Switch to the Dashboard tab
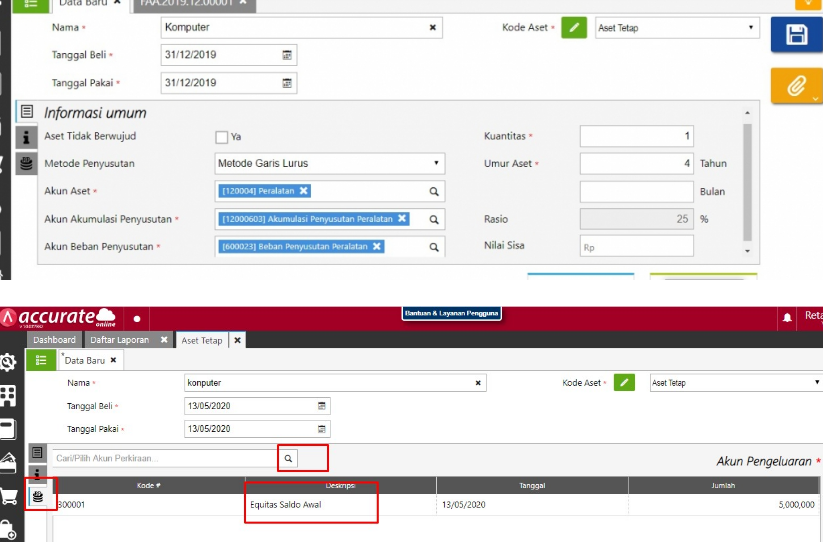The width and height of the screenshot is (823, 542). (x=54, y=340)
